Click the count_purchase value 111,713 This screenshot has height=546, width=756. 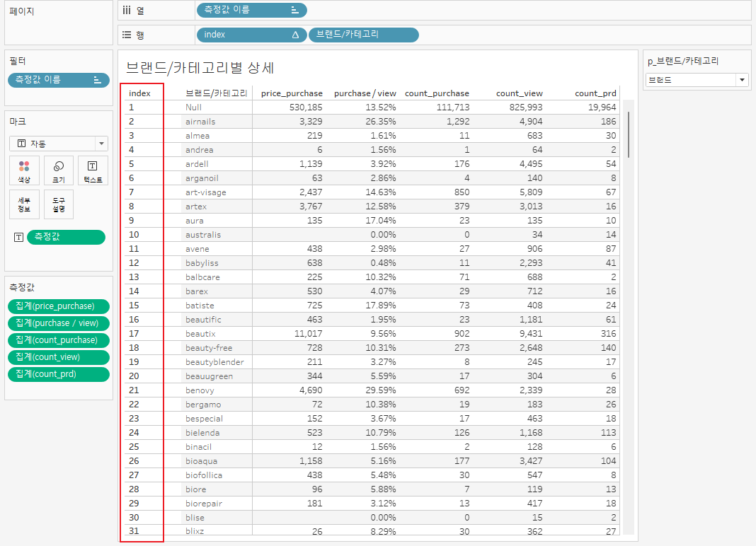[x=453, y=108]
